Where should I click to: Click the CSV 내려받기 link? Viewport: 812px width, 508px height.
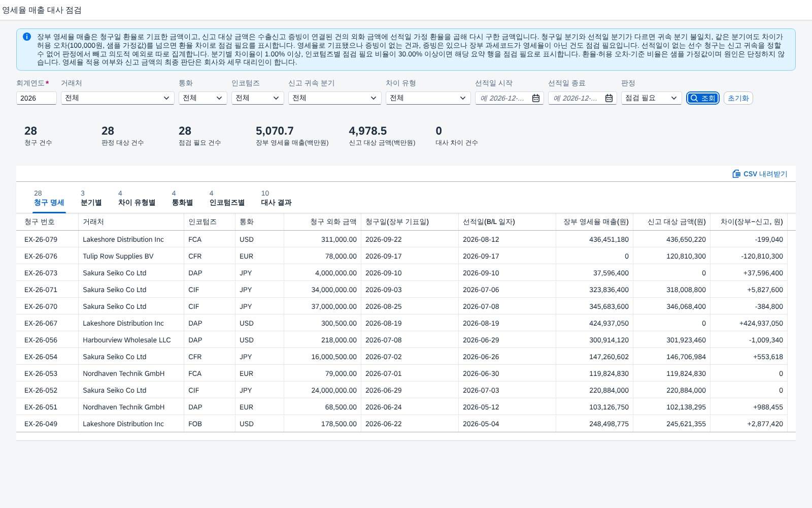coord(760,174)
